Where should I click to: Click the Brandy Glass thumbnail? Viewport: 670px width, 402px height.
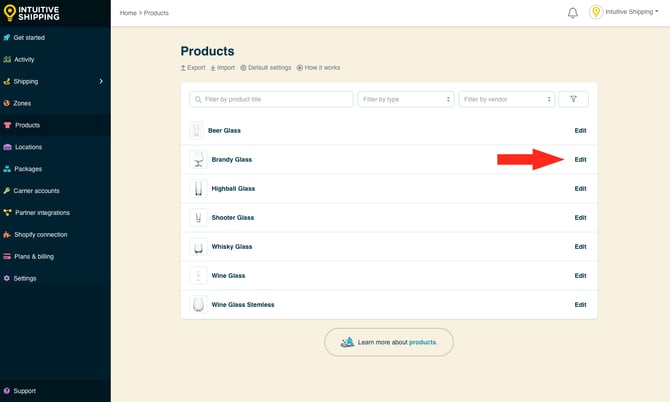198,159
